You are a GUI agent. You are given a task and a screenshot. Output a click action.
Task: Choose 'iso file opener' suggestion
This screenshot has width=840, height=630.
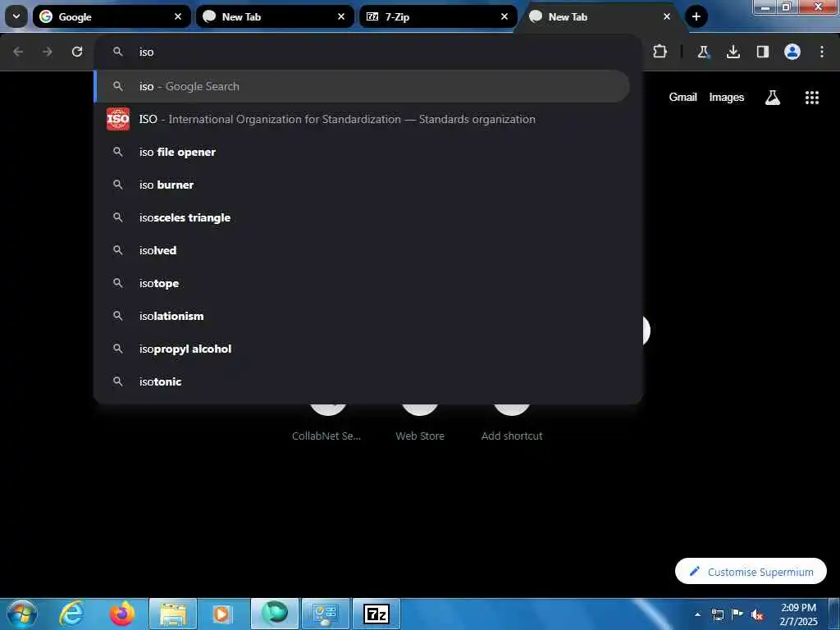point(362,152)
